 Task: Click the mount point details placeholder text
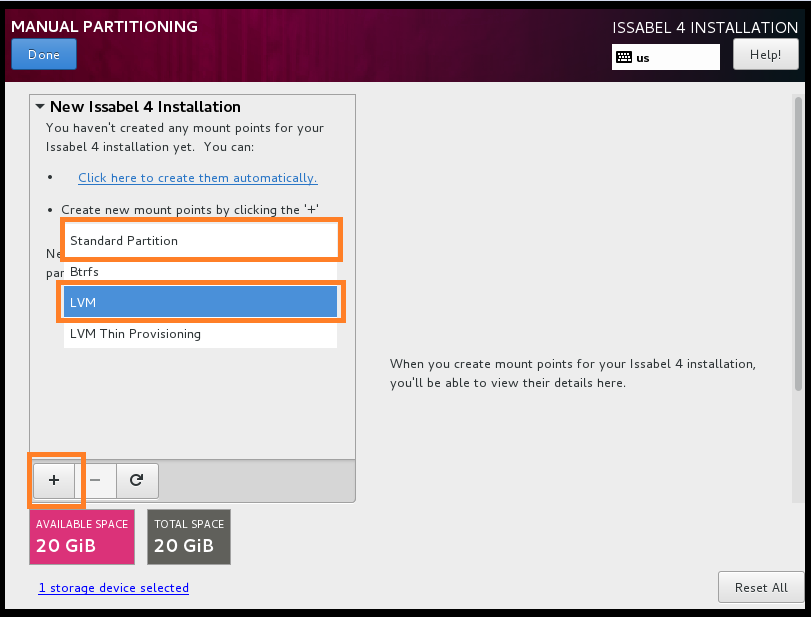point(572,373)
